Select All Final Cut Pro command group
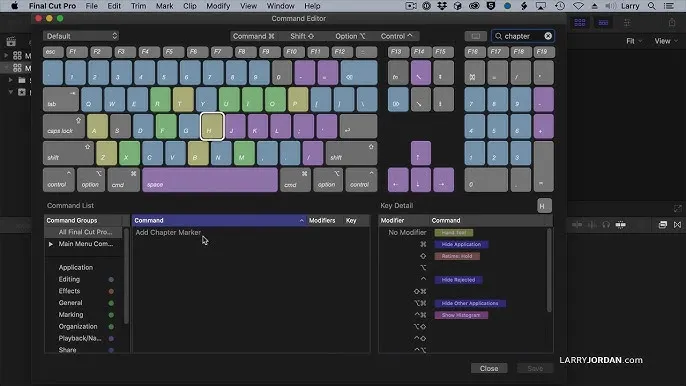The width and height of the screenshot is (686, 386). [84, 232]
